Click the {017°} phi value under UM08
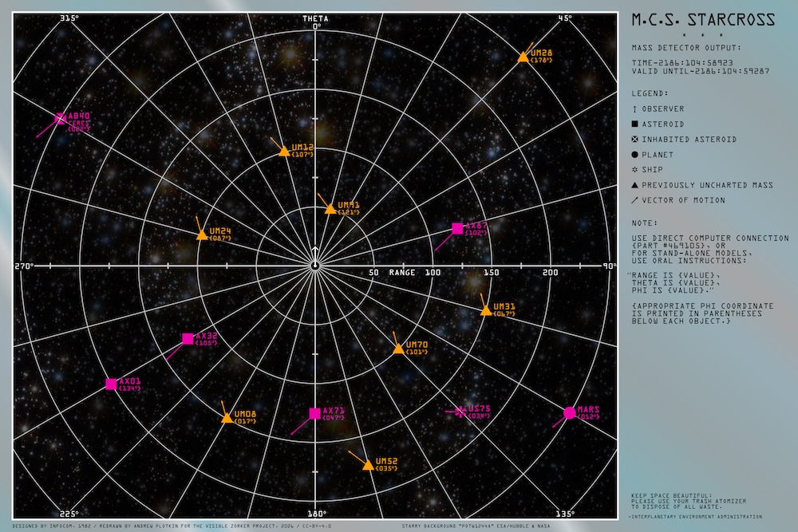Viewport: 798px width, 532px height. tap(245, 421)
